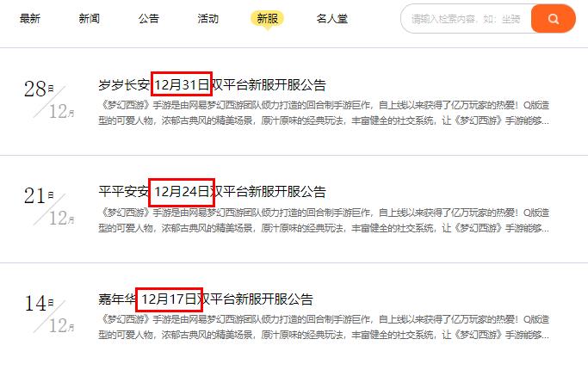
Task: Click description text under 平平安安 announcement
Action: [x=324, y=220]
